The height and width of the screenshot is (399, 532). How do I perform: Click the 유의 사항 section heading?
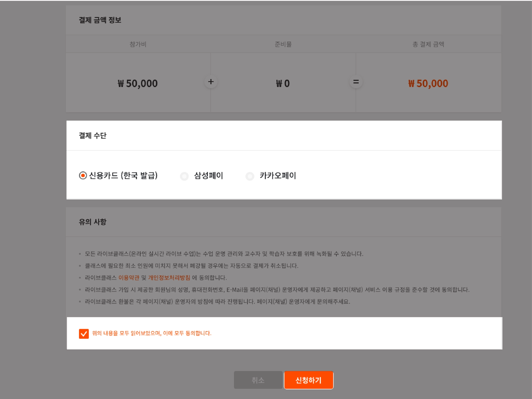[93, 222]
